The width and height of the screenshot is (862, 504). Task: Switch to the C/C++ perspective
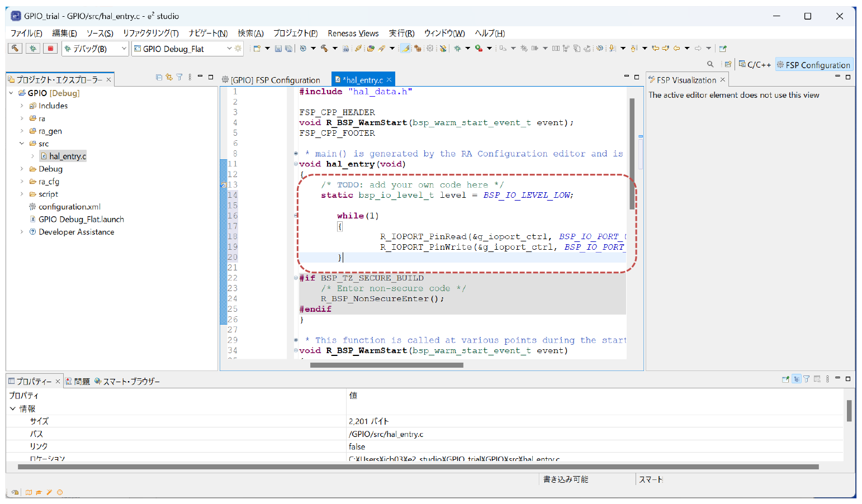[x=755, y=65]
